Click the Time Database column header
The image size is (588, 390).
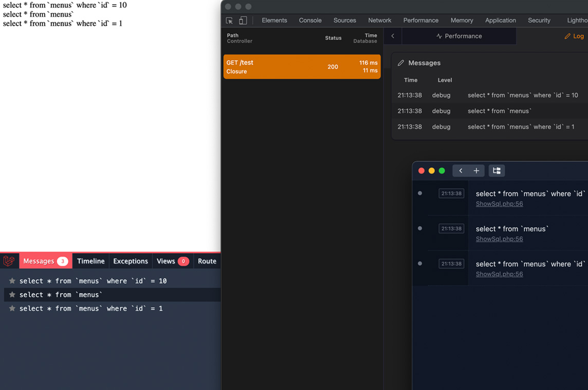tap(365, 38)
